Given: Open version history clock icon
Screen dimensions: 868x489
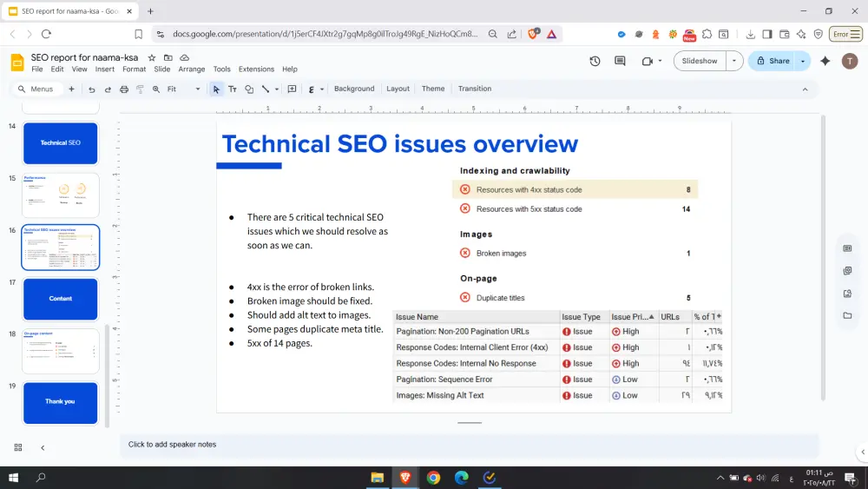Looking at the screenshot, I should pyautogui.click(x=595, y=61).
